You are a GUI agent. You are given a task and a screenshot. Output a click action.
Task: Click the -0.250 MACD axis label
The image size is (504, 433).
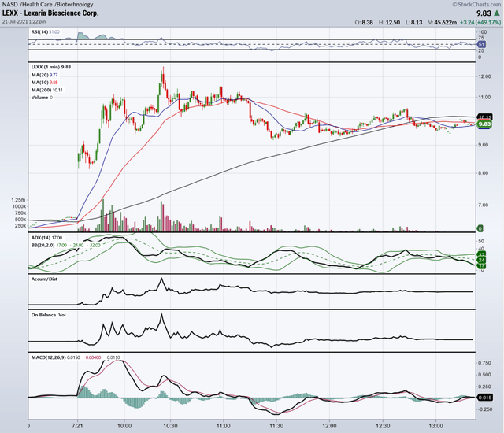tap(484, 409)
